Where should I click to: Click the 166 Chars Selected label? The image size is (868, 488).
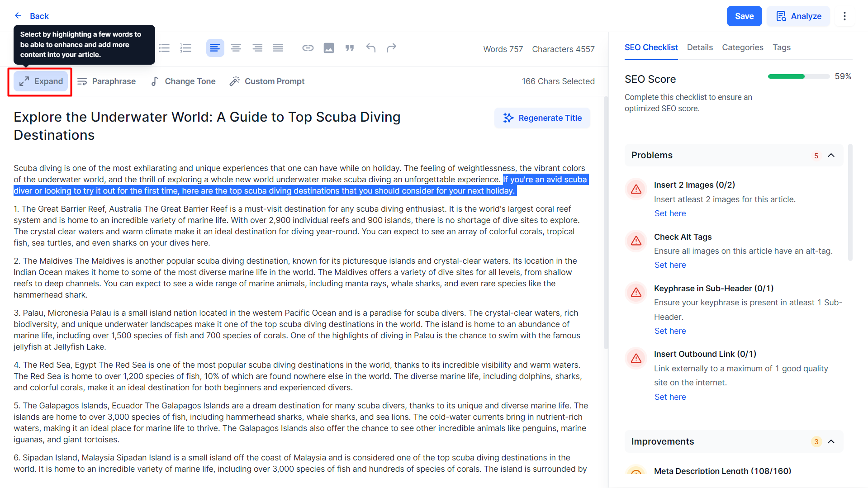558,81
